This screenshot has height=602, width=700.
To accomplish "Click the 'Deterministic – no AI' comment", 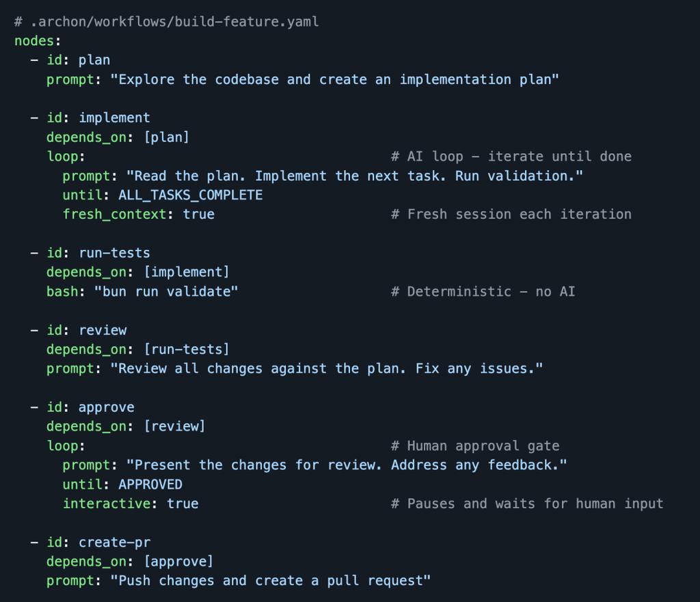I will 483,292.
